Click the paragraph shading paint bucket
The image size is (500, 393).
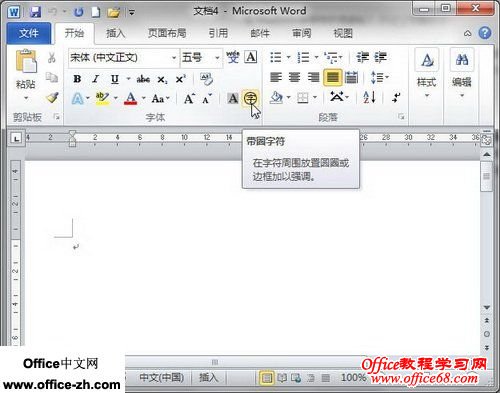276,97
